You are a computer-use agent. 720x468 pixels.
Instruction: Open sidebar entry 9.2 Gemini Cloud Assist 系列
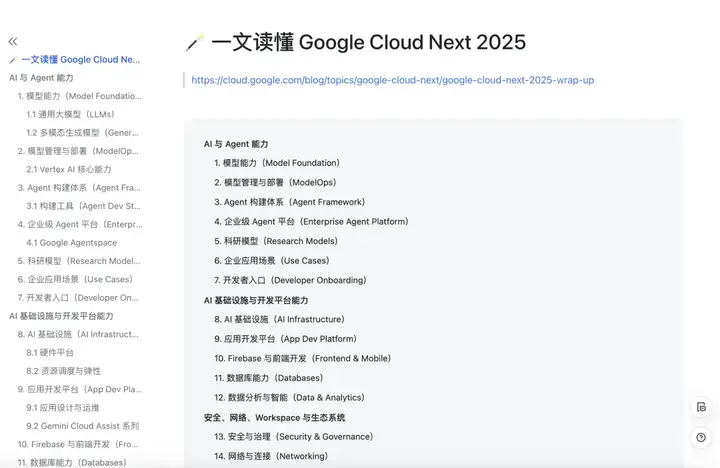pyautogui.click(x=83, y=426)
